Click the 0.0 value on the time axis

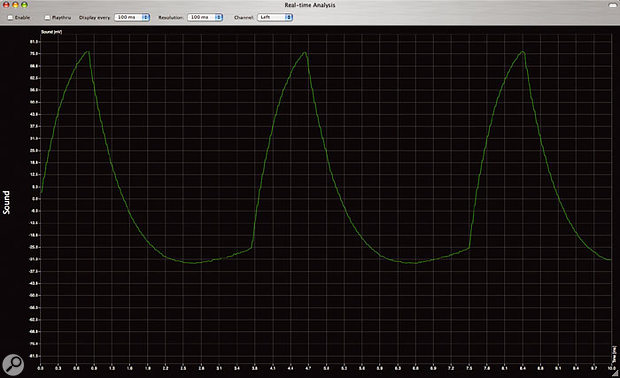click(40, 368)
